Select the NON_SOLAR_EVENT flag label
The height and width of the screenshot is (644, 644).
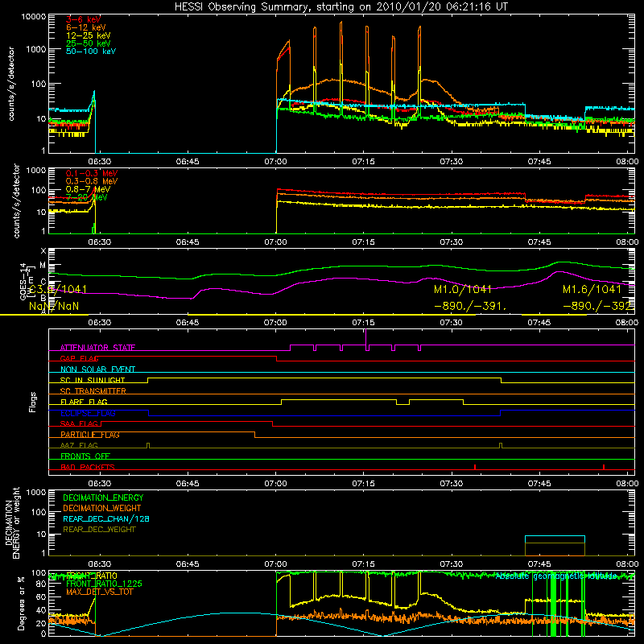(x=97, y=369)
